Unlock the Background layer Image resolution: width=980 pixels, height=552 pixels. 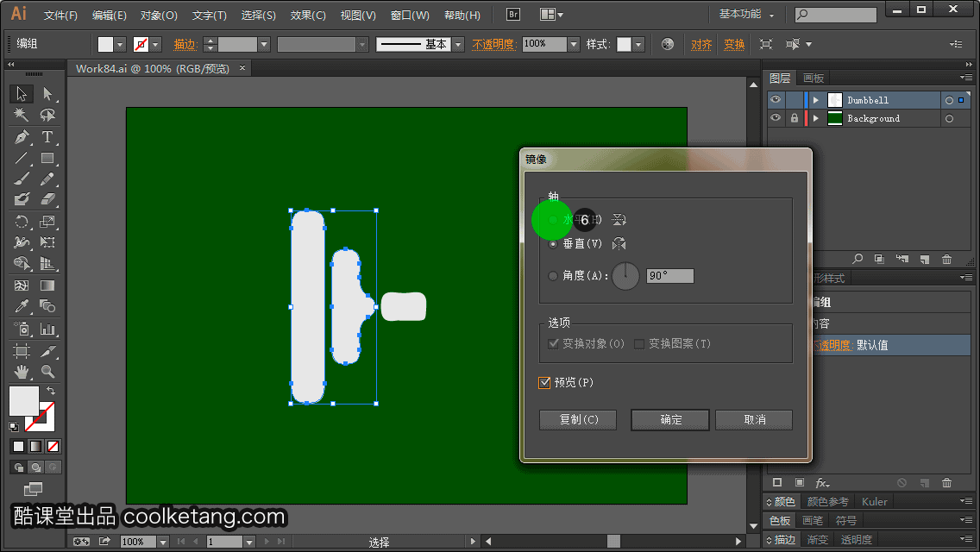point(794,118)
